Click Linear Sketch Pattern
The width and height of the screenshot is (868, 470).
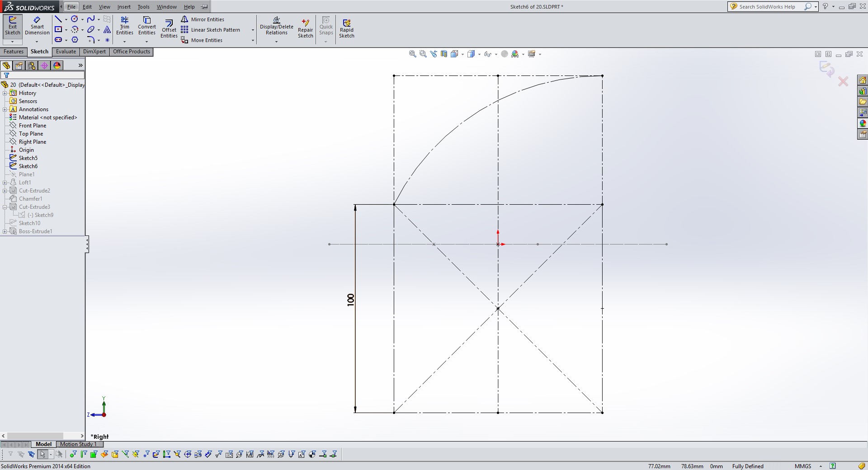click(x=211, y=30)
